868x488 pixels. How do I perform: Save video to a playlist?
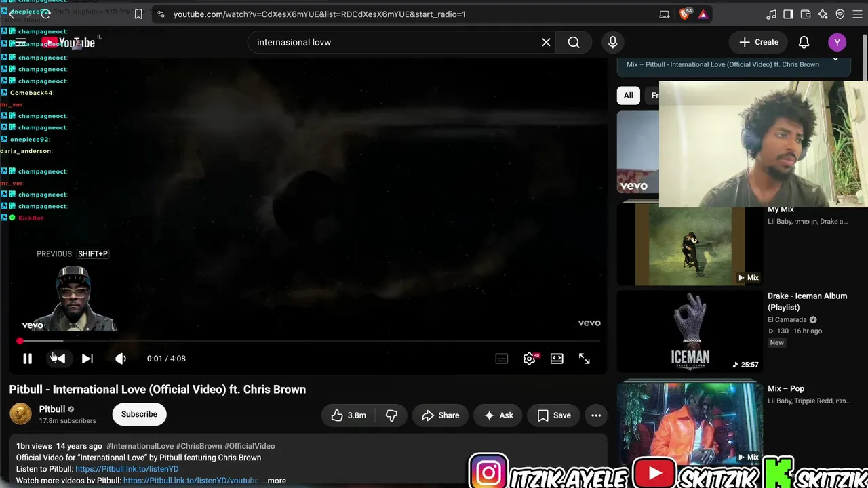tap(553, 415)
